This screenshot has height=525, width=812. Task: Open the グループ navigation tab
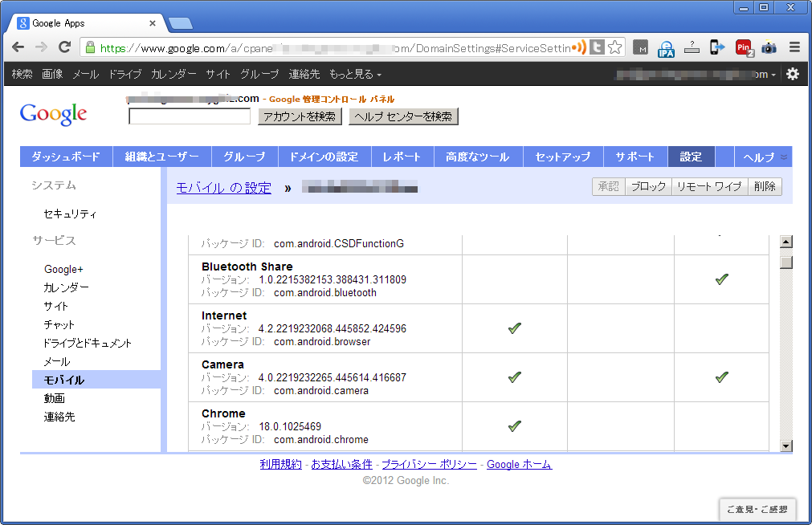pos(244,157)
